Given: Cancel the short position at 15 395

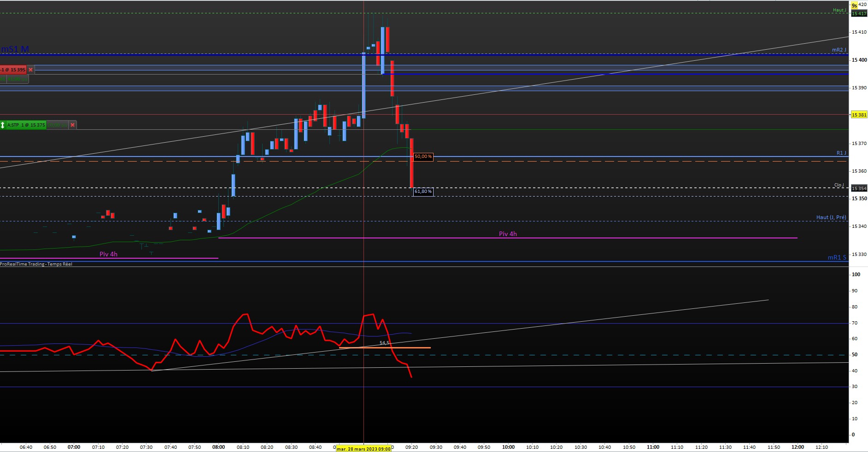Looking at the screenshot, I should pyautogui.click(x=31, y=70).
